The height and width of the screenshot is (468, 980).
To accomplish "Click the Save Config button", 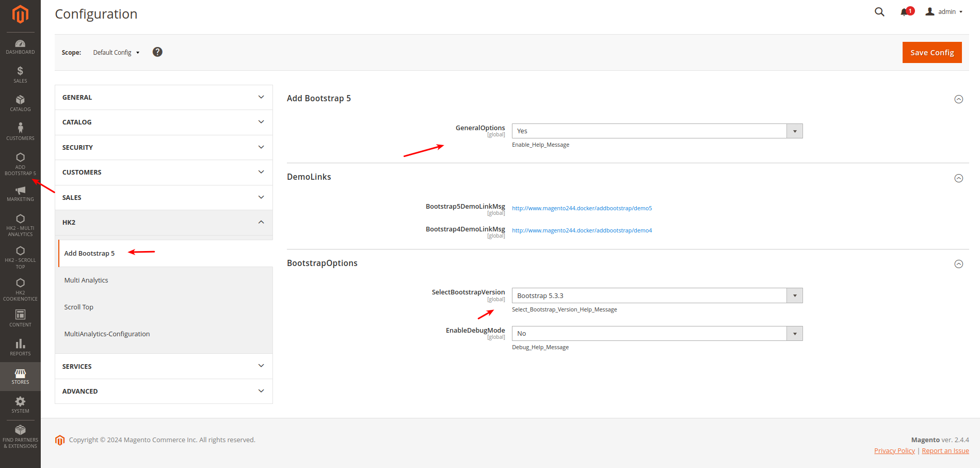I will [x=931, y=52].
